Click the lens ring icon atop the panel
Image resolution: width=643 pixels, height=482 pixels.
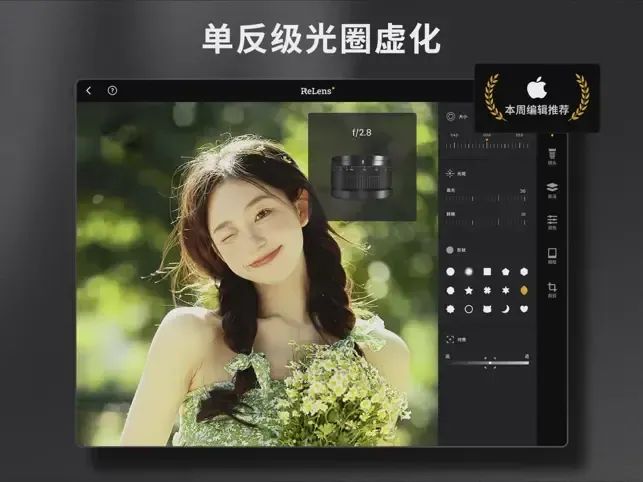451,117
